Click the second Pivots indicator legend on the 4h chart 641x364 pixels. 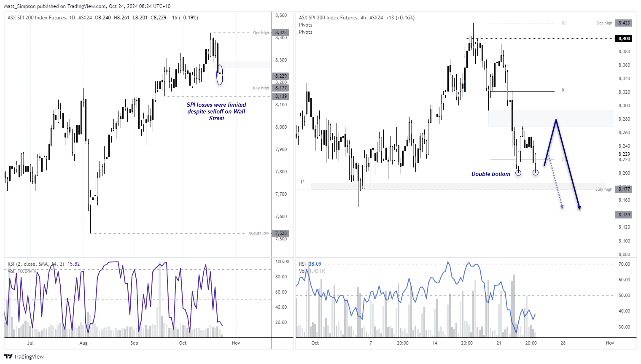306,32
